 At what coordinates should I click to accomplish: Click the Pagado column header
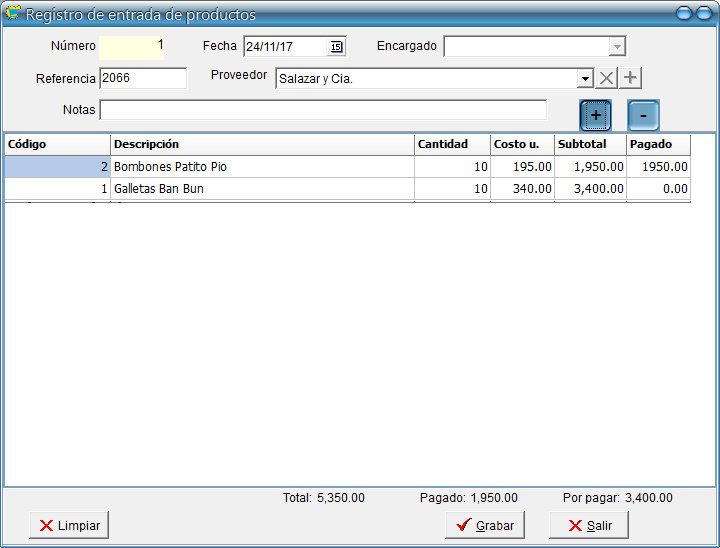[658, 144]
